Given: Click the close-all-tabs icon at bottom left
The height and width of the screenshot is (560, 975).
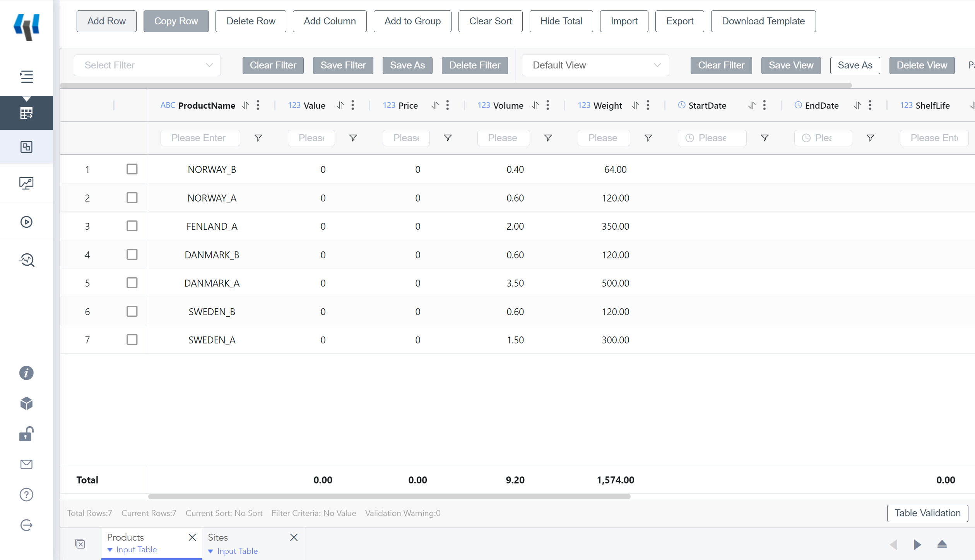Looking at the screenshot, I should [80, 544].
